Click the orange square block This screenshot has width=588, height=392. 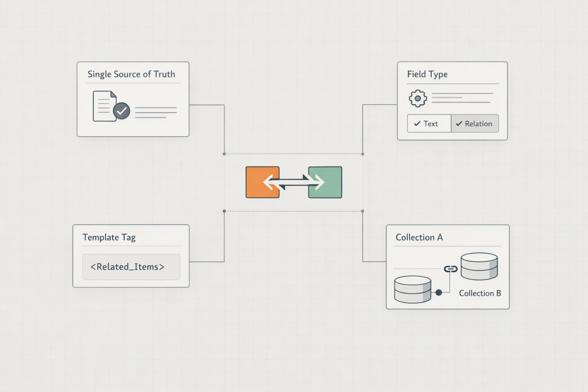tap(263, 182)
